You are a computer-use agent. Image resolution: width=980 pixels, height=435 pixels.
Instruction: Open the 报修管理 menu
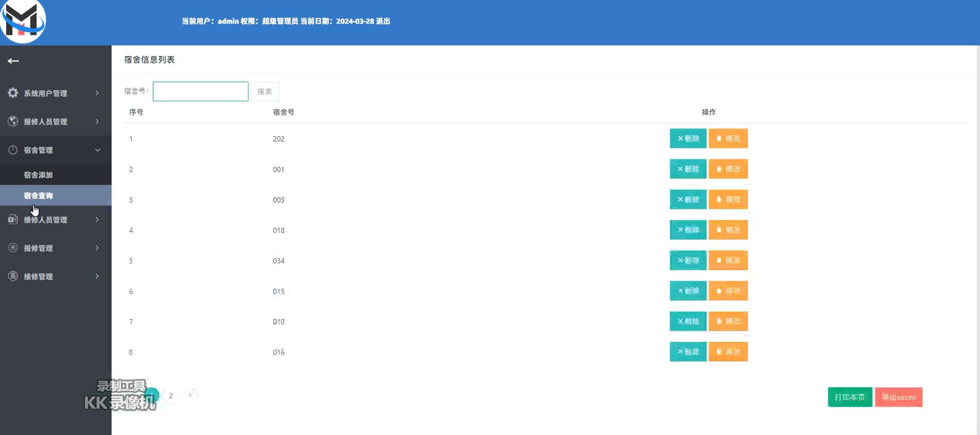(56, 248)
